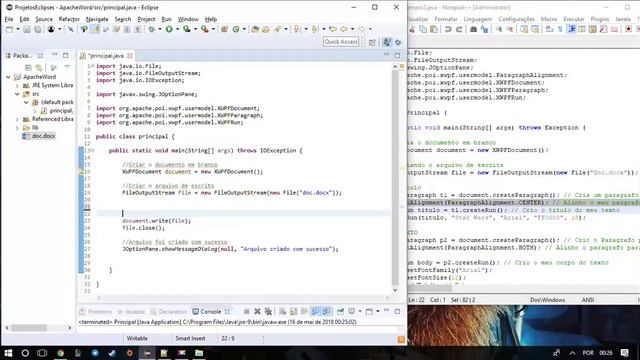Image resolution: width=640 pixels, height=360 pixels.
Task: Open the Action Center notification icon
Action: tap(624, 353)
